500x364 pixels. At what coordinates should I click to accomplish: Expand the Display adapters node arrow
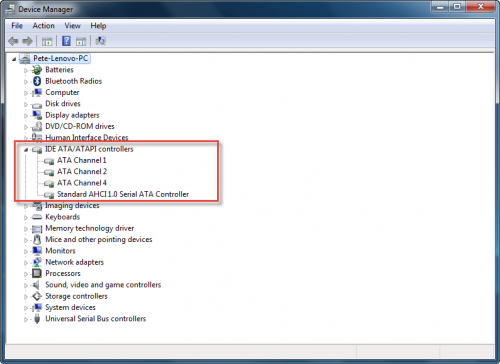(26, 116)
